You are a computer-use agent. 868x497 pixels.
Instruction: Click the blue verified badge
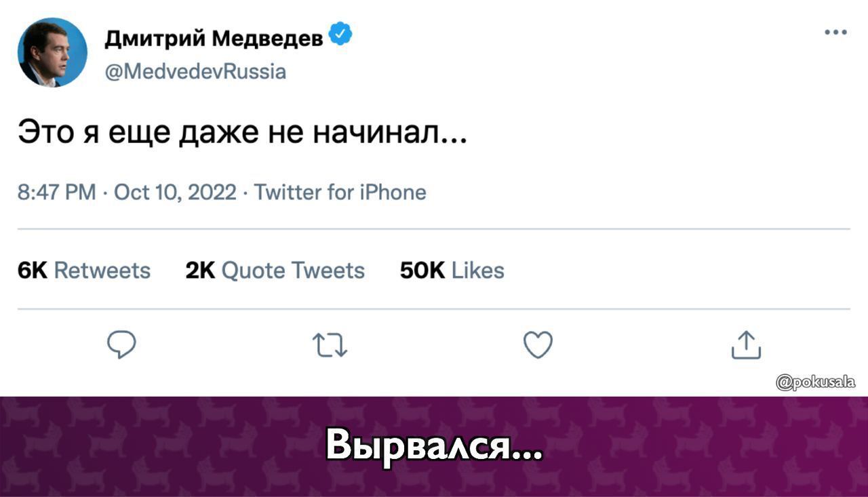(340, 34)
